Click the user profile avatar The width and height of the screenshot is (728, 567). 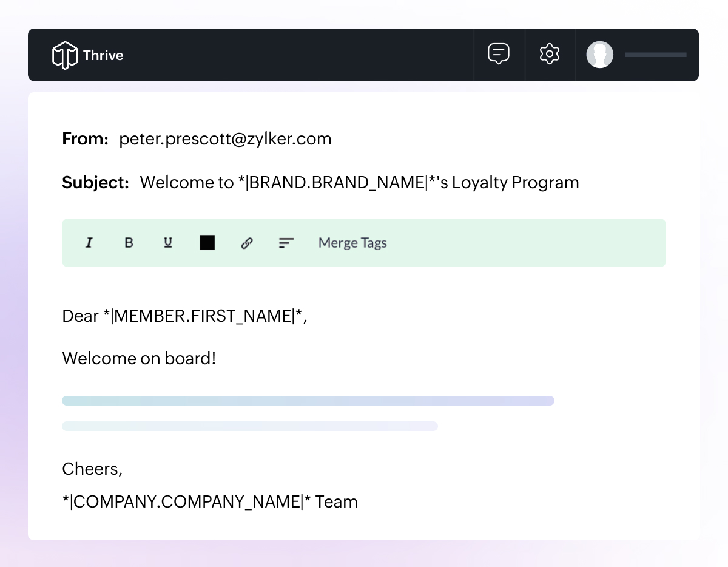coord(599,55)
